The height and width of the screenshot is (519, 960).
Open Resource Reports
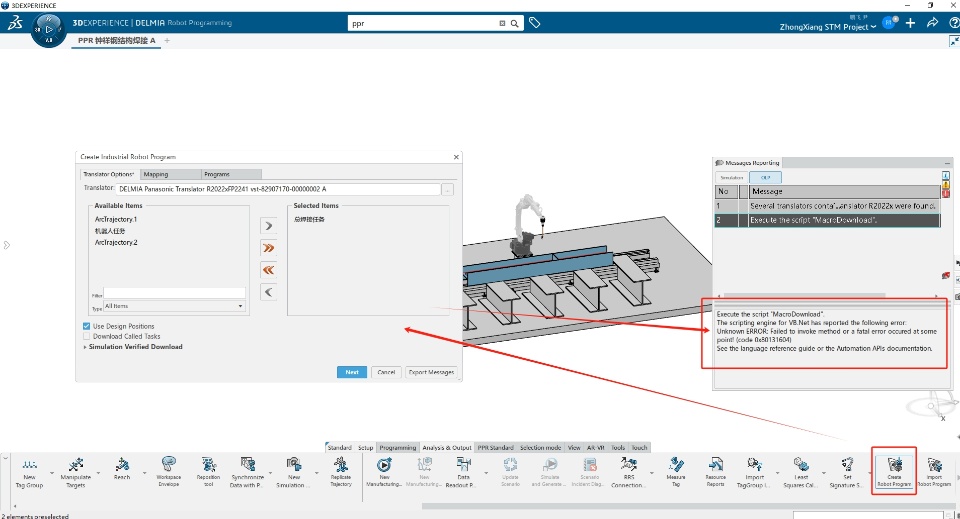[x=715, y=472]
